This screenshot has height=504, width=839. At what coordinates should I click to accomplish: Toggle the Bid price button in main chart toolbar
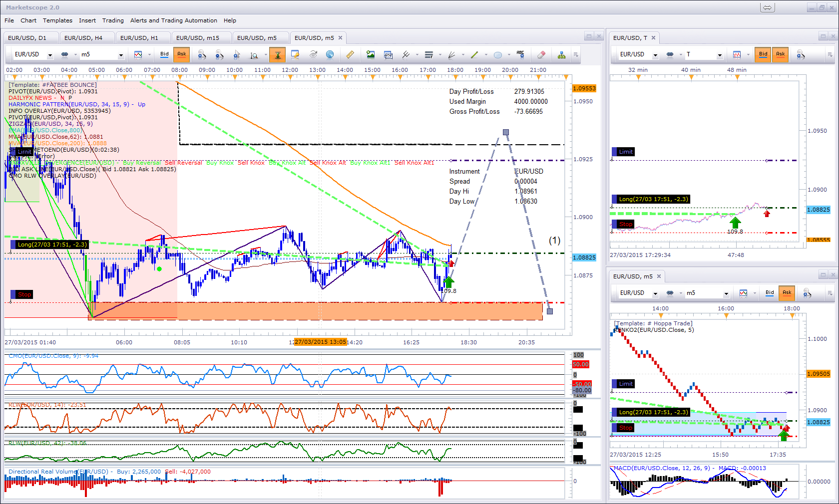pos(164,54)
